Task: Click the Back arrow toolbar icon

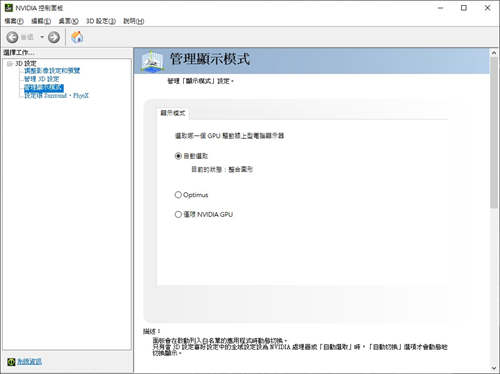Action: pyautogui.click(x=12, y=37)
